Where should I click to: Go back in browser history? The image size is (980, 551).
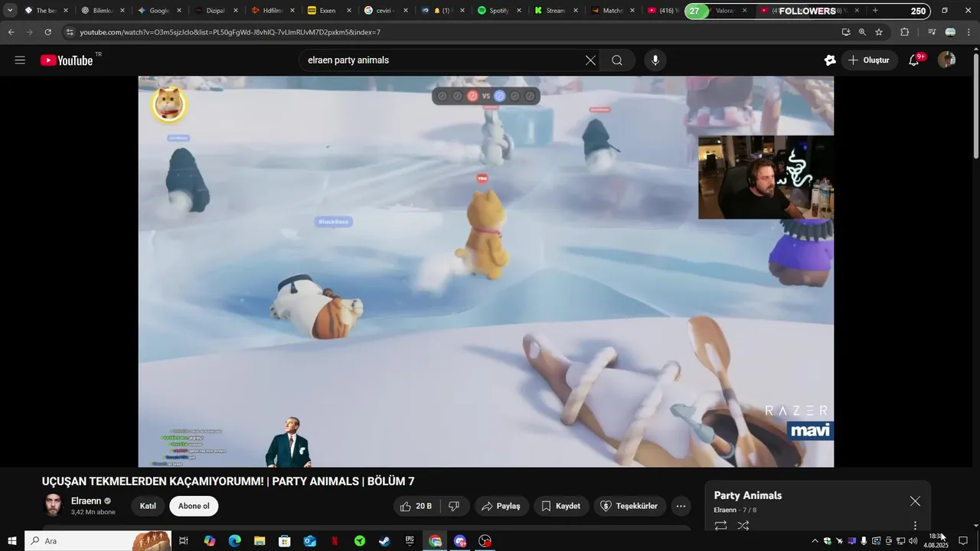11,32
